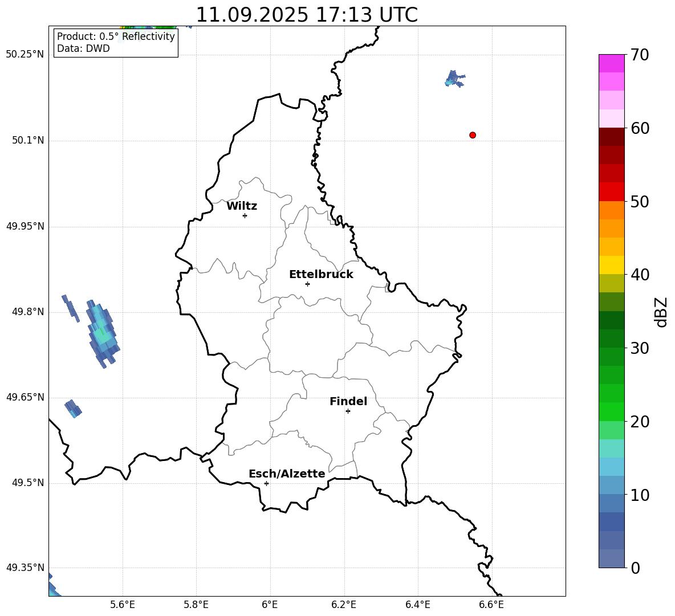The height and width of the screenshot is (616, 675).
Task: Click the colorbar tick label 40
Action: coord(640,275)
